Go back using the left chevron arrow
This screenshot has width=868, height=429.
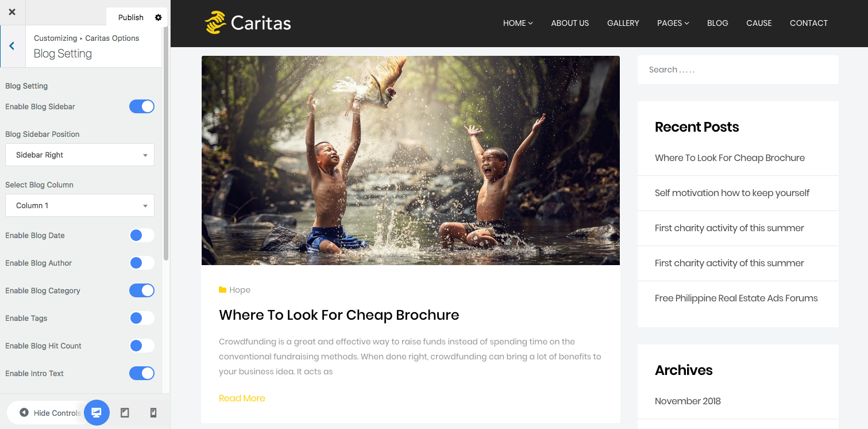pos(12,46)
